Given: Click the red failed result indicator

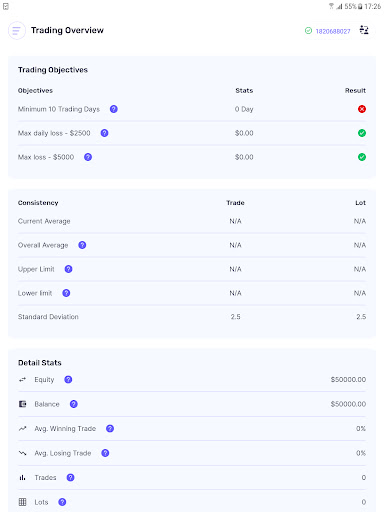Looking at the screenshot, I should pyautogui.click(x=362, y=109).
